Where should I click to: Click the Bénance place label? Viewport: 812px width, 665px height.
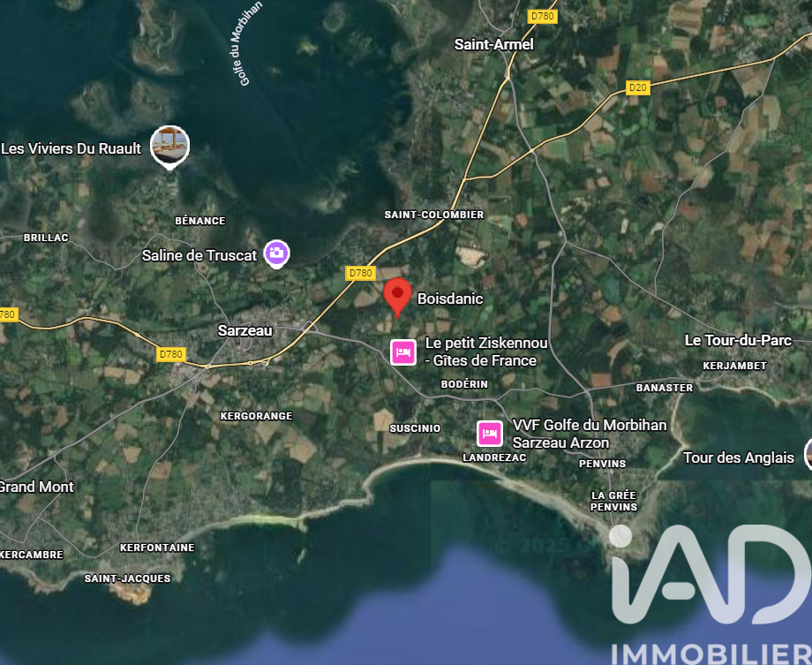(199, 221)
